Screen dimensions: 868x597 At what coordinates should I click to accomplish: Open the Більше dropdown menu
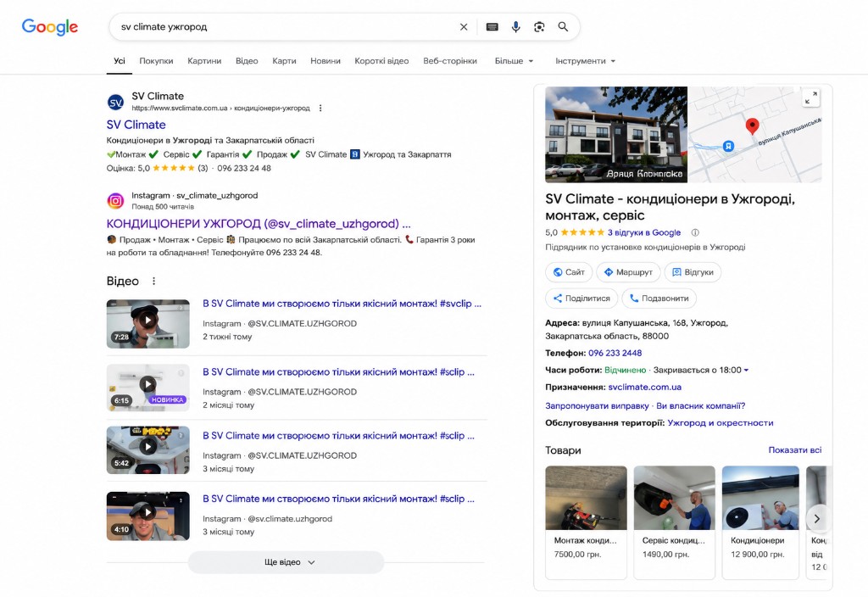tap(514, 61)
